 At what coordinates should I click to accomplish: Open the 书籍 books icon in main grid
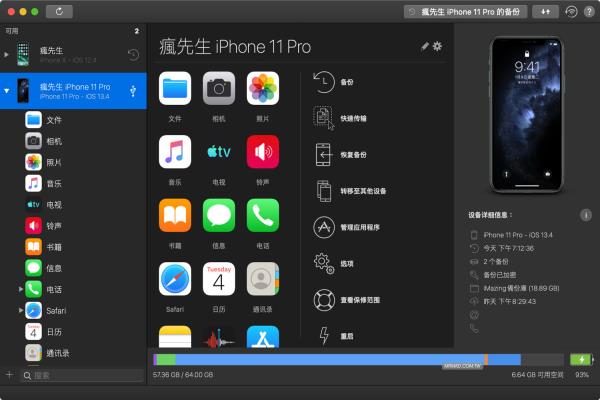[x=175, y=216]
